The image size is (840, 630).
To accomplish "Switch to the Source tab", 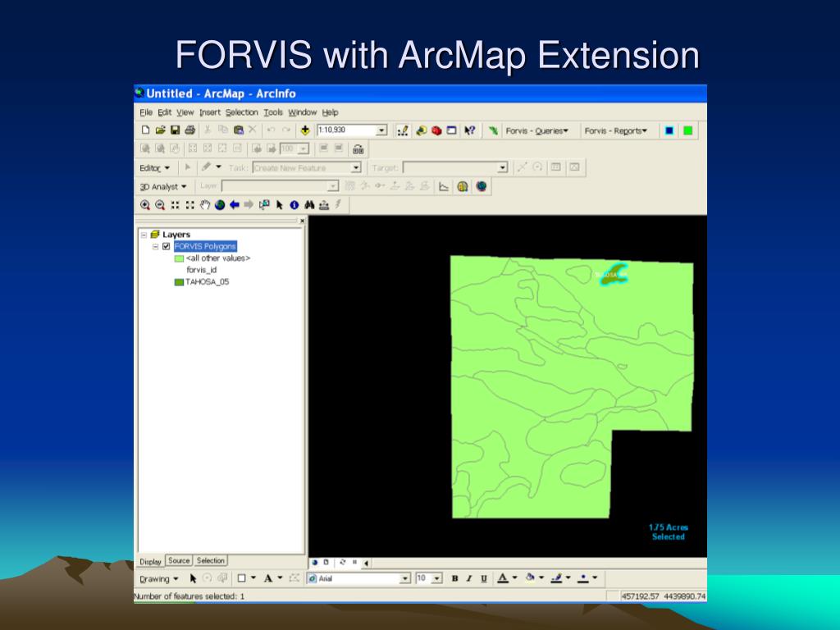I will point(178,560).
